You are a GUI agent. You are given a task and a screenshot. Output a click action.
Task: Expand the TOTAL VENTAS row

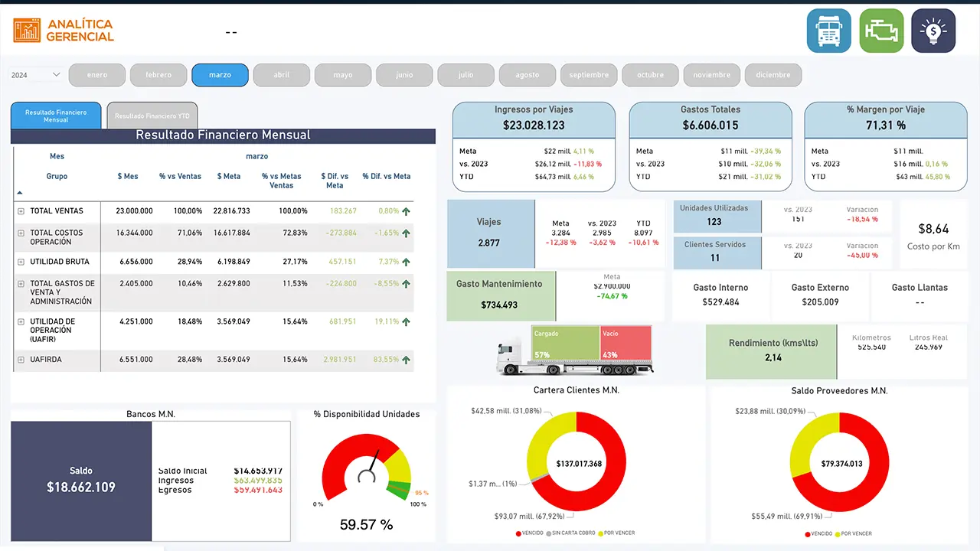(x=21, y=211)
